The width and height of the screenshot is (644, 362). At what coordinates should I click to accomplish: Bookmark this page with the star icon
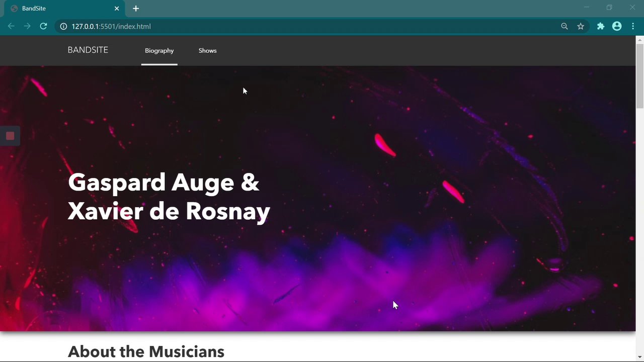(x=581, y=26)
